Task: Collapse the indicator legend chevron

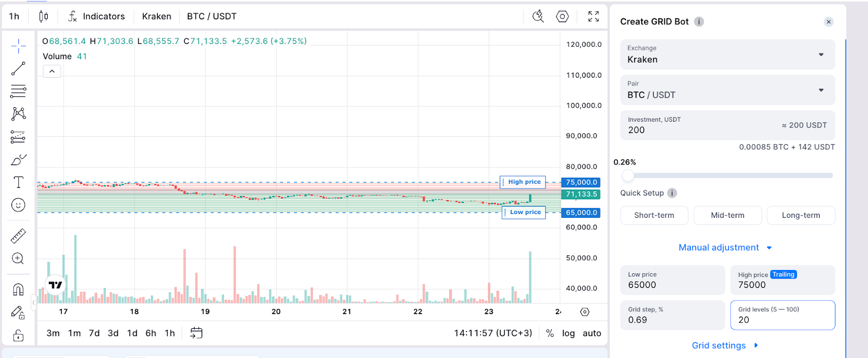Action: 52,71
